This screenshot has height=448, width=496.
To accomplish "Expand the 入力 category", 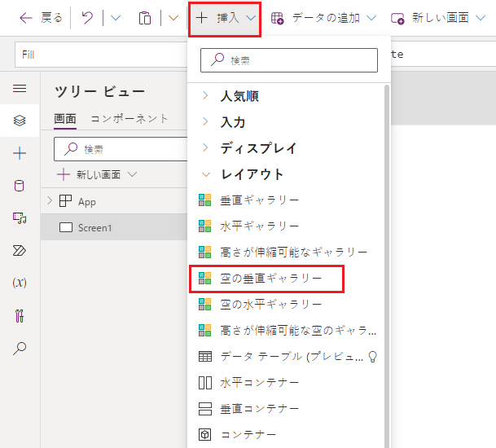I will (x=233, y=122).
